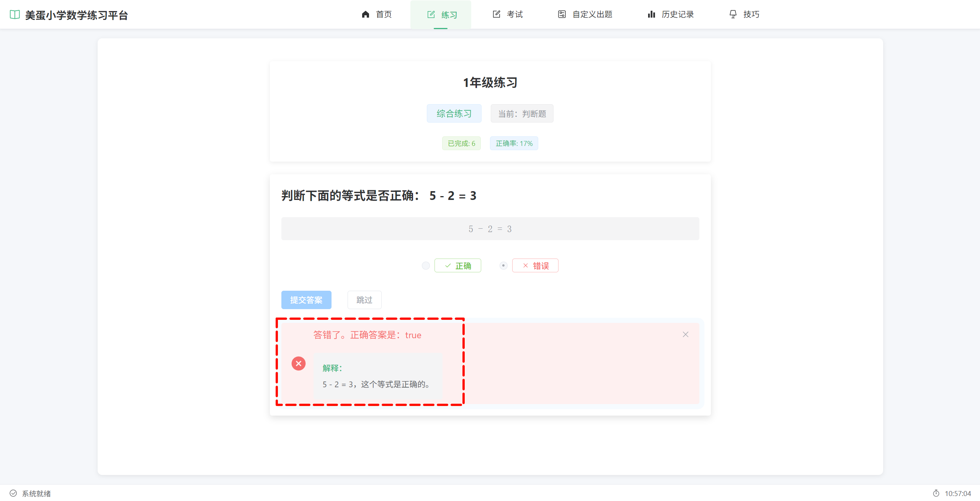Click the edit icon beside 考试
The width and height of the screenshot is (980, 501).
497,15
